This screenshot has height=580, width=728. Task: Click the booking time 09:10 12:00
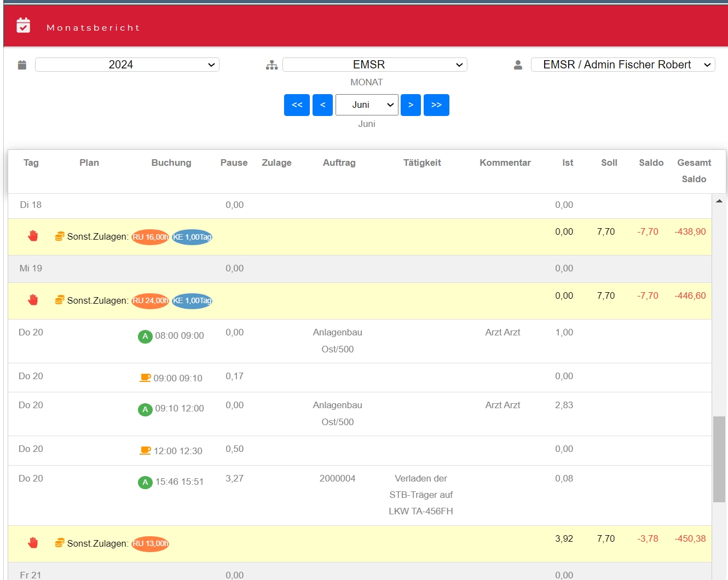tap(180, 408)
